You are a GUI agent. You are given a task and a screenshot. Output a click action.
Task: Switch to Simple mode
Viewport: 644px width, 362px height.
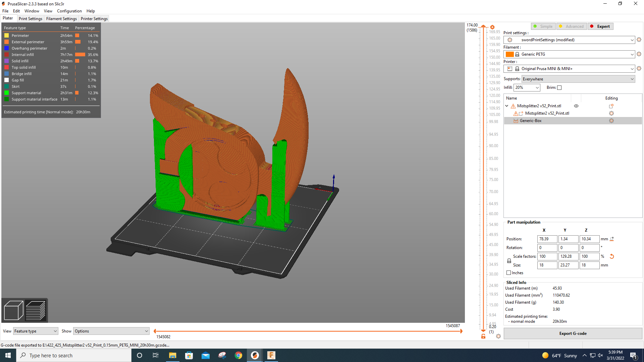pyautogui.click(x=543, y=26)
